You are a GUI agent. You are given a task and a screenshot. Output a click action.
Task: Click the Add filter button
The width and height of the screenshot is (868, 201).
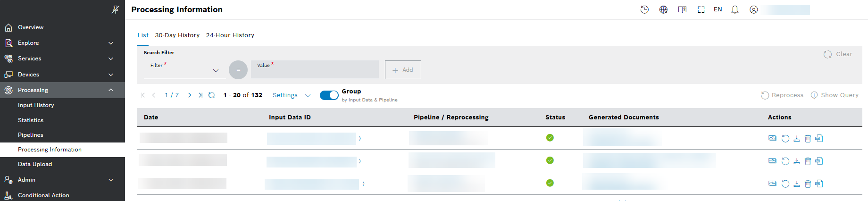click(x=402, y=70)
